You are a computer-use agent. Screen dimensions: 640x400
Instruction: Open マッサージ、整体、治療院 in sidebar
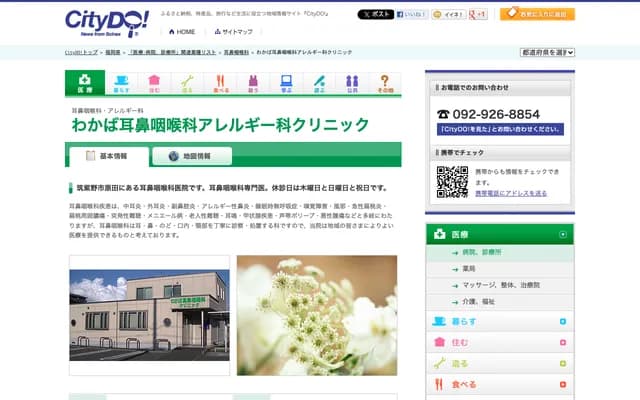click(500, 285)
